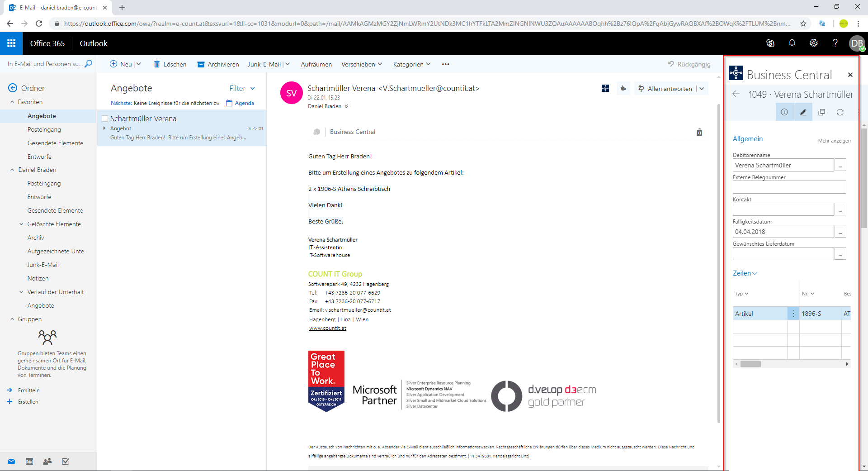Screen dimensions: 868x471
Task: Switch to Calendar view in bottom bar
Action: point(29,461)
